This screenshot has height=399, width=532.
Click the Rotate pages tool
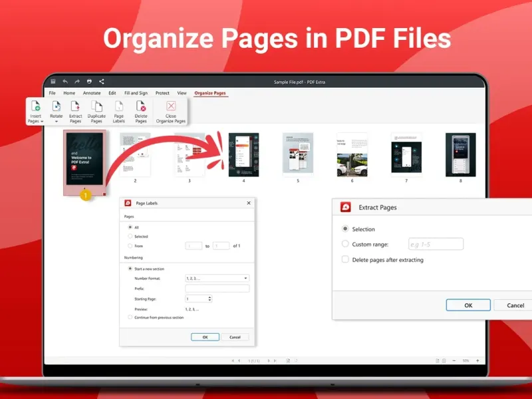tap(57, 112)
